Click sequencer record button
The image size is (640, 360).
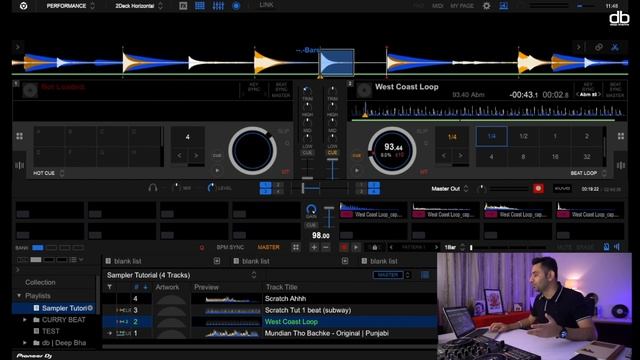coord(344,247)
